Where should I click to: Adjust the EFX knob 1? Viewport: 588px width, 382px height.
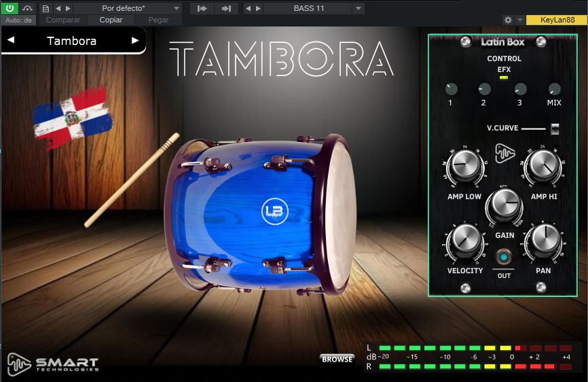click(x=451, y=89)
